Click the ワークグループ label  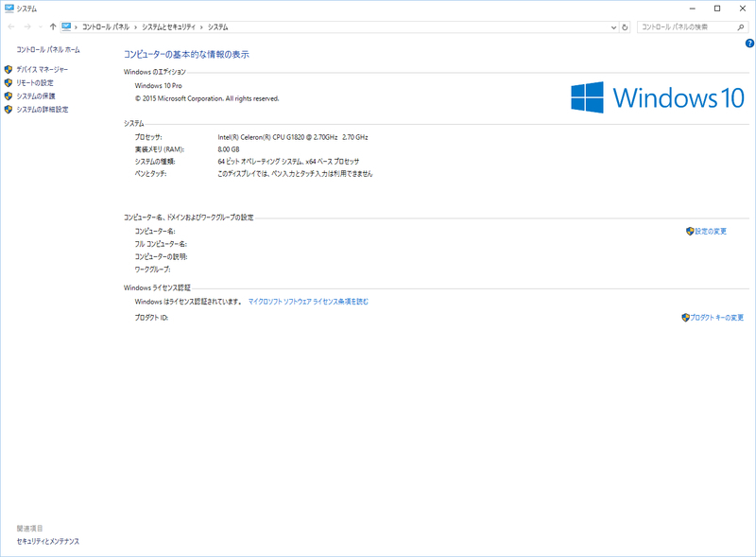pos(152,270)
